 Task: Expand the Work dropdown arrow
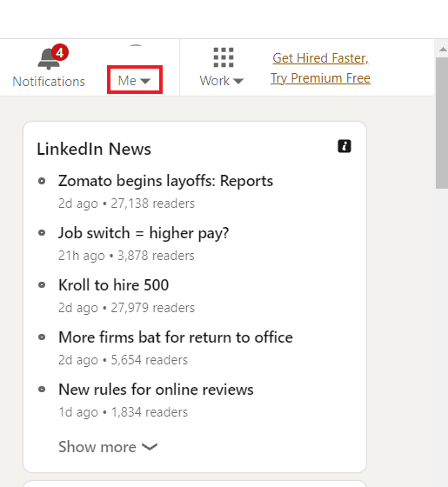click(238, 81)
